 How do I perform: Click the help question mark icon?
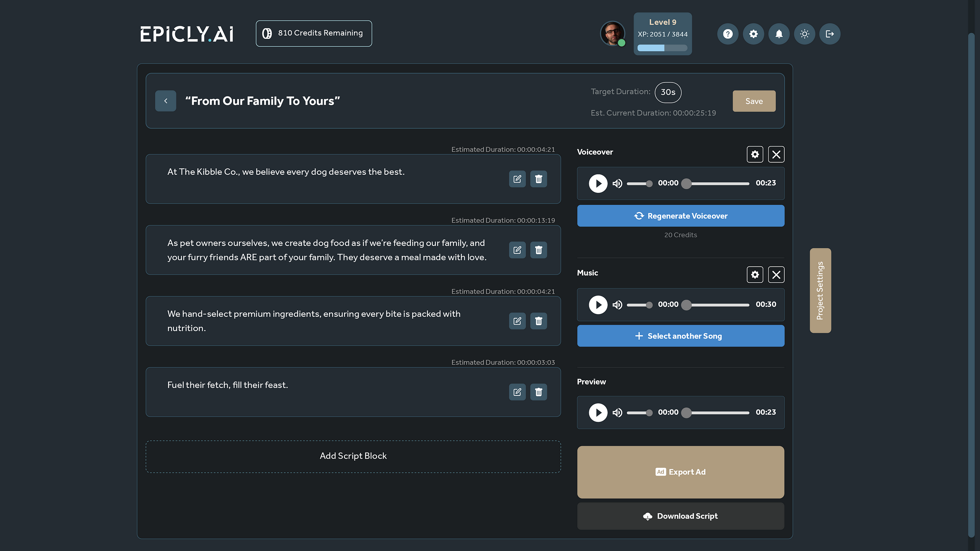[727, 34]
